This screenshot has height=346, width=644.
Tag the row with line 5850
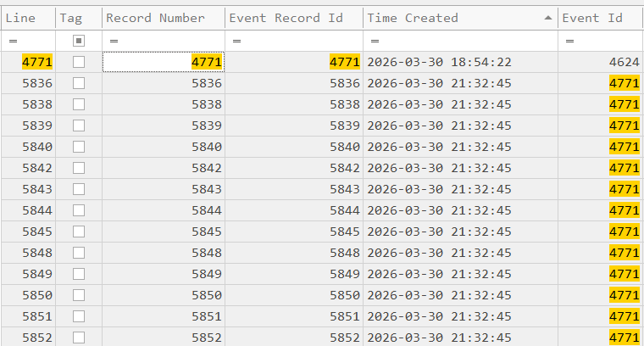[79, 295]
